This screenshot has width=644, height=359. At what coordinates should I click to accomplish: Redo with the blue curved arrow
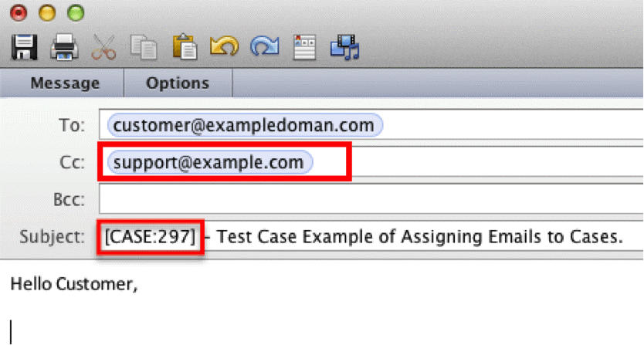[265, 46]
